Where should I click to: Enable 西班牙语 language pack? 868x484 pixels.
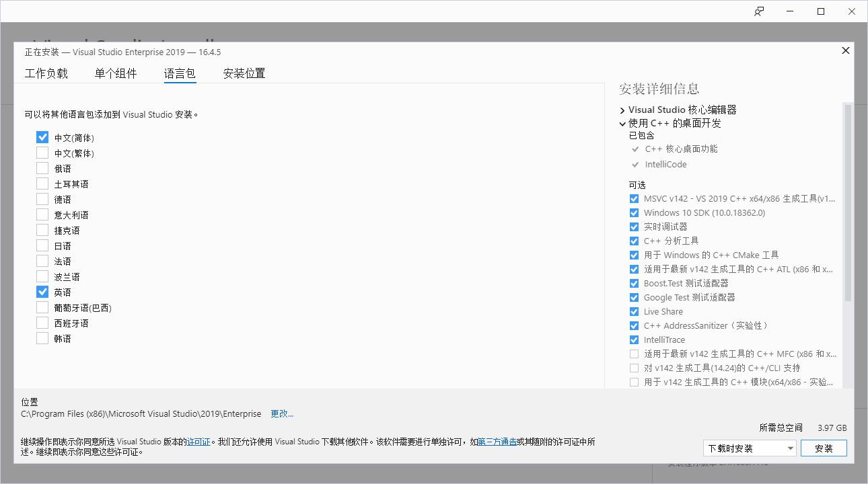pos(42,323)
